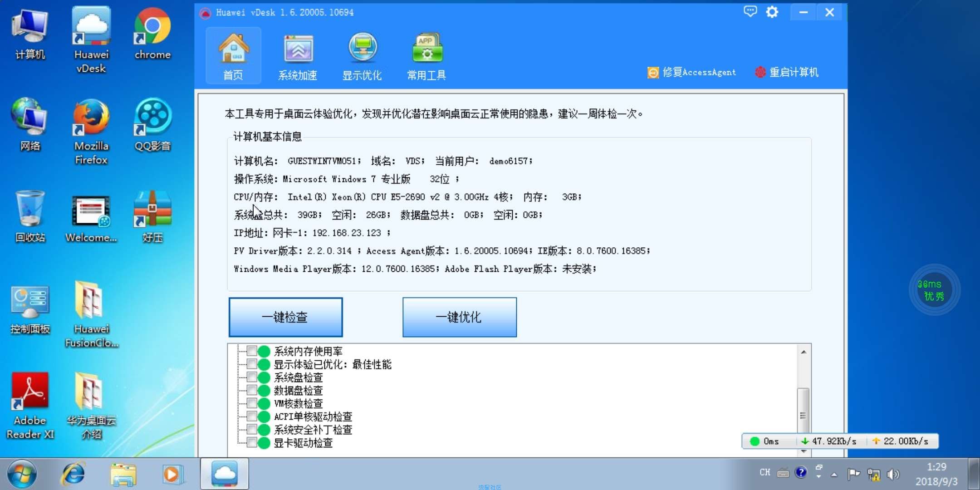Screen dimensions: 980x490
Task: Click the 一键检查 button
Action: [x=285, y=317]
